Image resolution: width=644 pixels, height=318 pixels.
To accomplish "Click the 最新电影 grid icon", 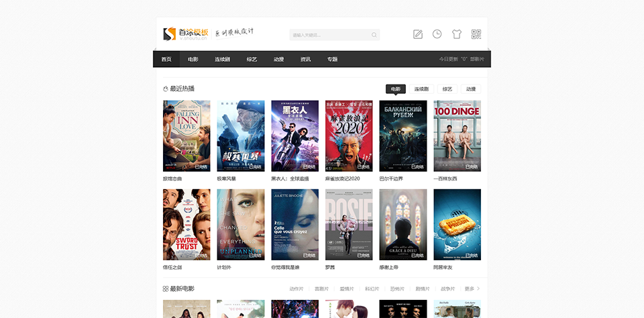I will click(x=166, y=289).
